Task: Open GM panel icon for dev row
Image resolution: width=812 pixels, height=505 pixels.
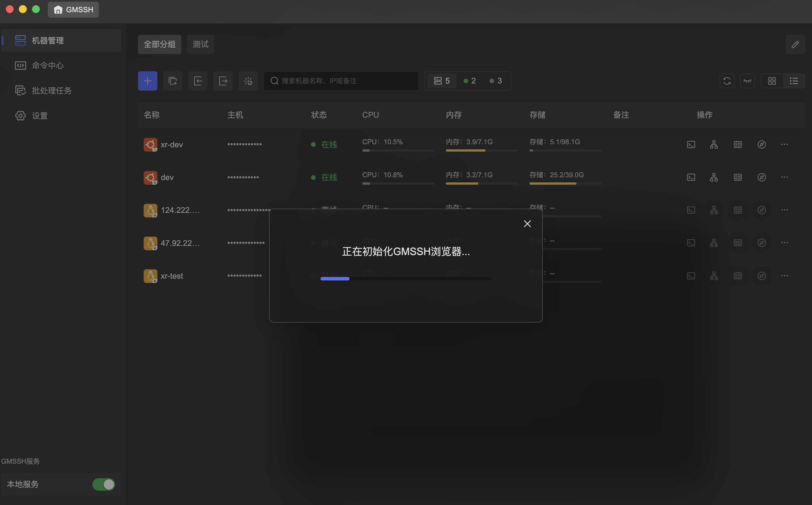Action: [738, 177]
